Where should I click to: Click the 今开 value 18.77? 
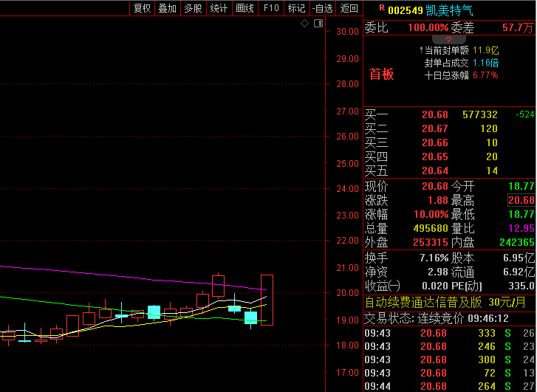pyautogui.click(x=521, y=186)
